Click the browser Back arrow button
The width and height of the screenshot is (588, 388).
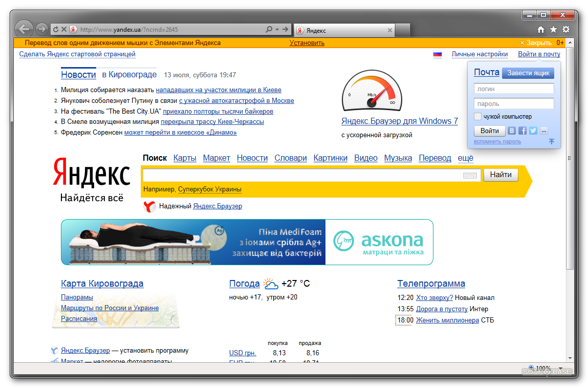pyautogui.click(x=24, y=29)
